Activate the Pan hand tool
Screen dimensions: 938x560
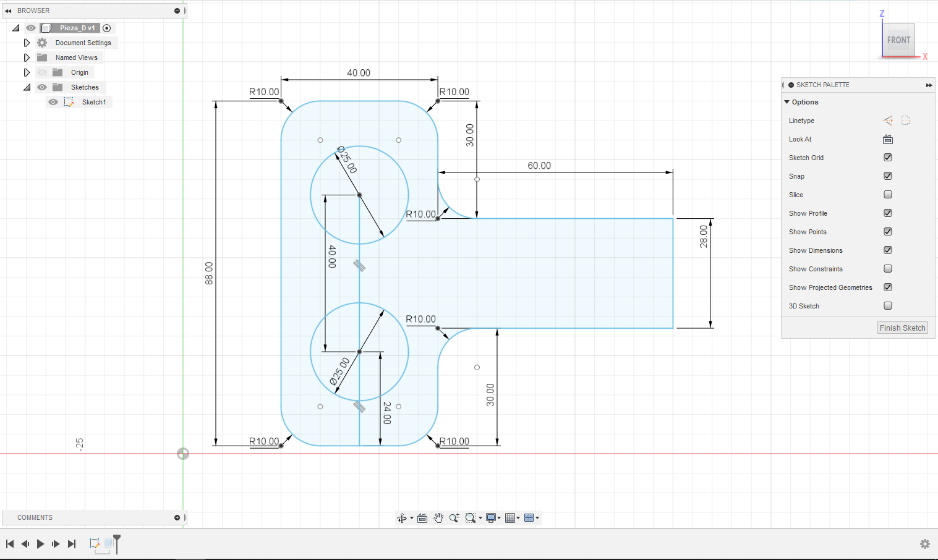pyautogui.click(x=438, y=518)
